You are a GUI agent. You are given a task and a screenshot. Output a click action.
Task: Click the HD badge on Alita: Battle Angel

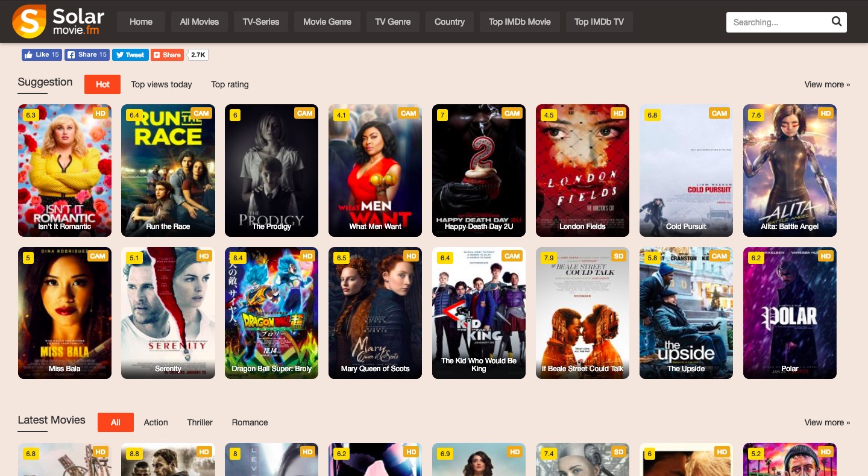825,113
